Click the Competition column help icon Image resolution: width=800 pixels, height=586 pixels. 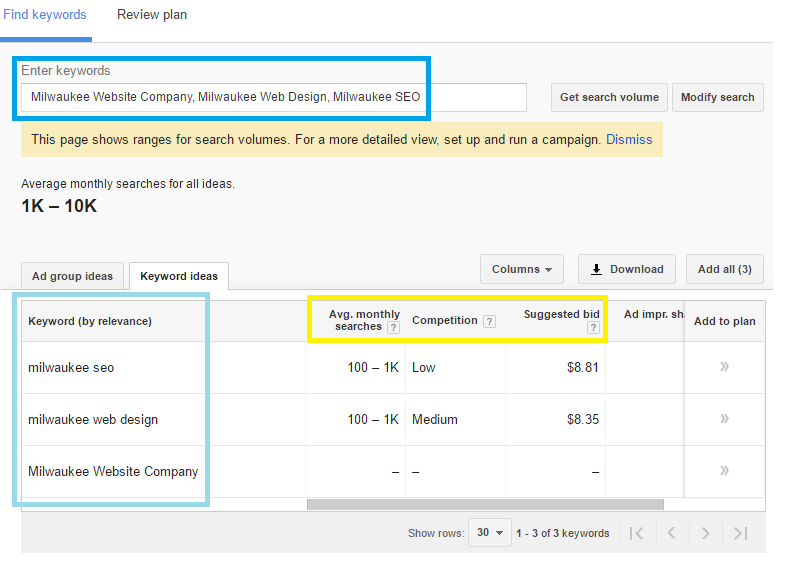[489, 321]
